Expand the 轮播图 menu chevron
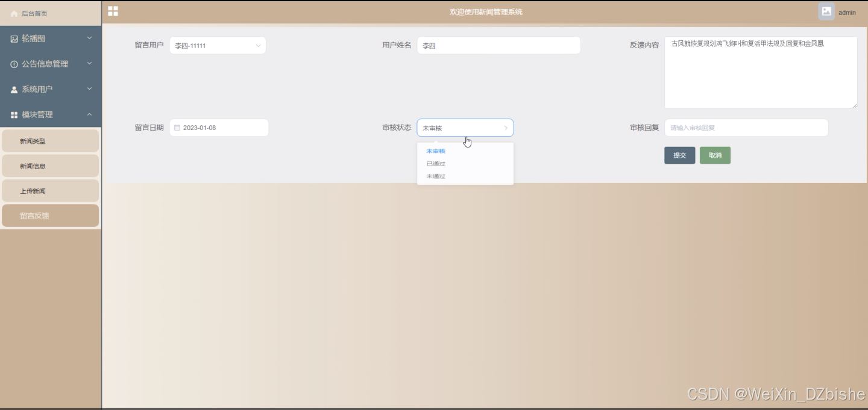This screenshot has height=410, width=868. [x=89, y=38]
